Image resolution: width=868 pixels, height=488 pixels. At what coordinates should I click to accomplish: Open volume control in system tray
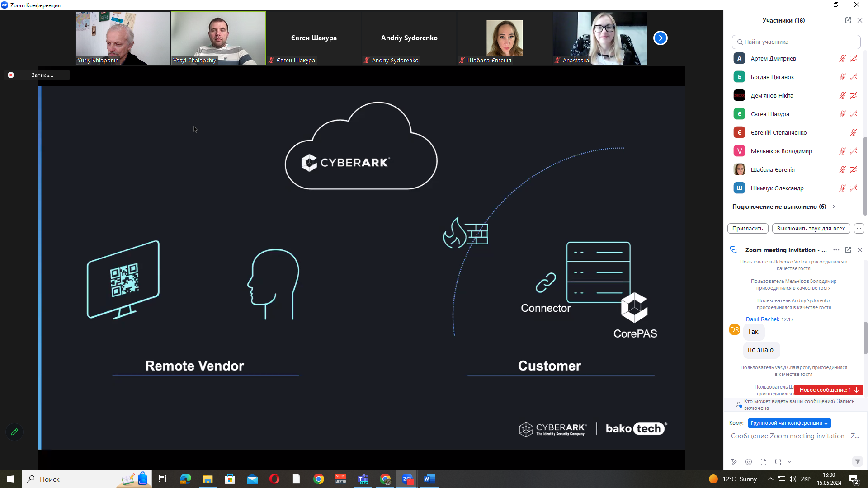click(792, 479)
